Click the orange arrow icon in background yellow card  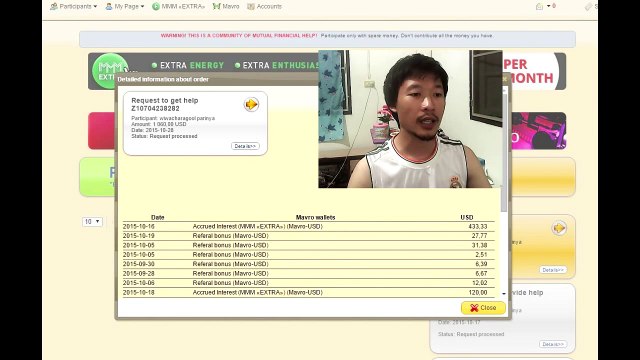[x=559, y=228]
